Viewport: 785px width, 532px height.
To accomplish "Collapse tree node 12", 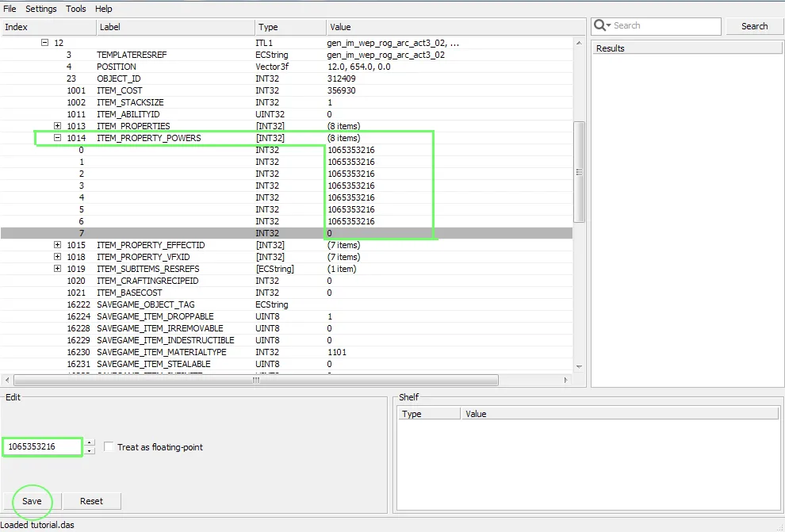I will 44,43.
